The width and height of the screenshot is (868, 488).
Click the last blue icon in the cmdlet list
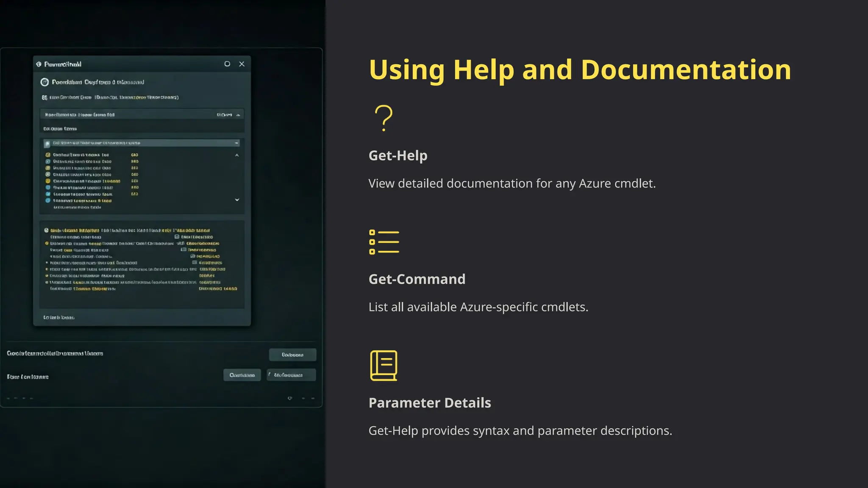pyautogui.click(x=48, y=200)
